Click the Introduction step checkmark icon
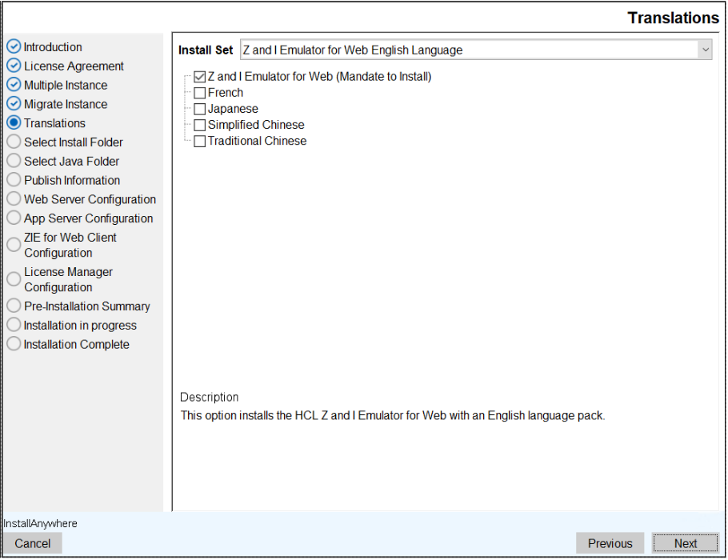The width and height of the screenshot is (728, 560). (14, 46)
